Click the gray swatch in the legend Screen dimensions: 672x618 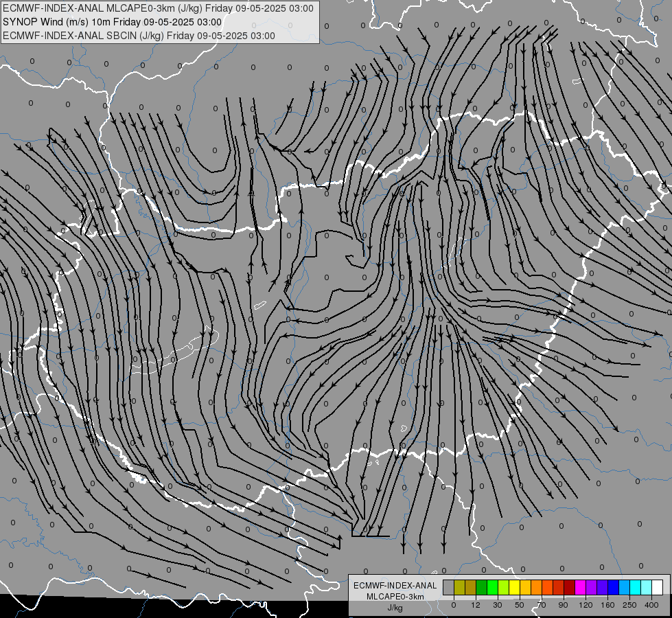448,587
